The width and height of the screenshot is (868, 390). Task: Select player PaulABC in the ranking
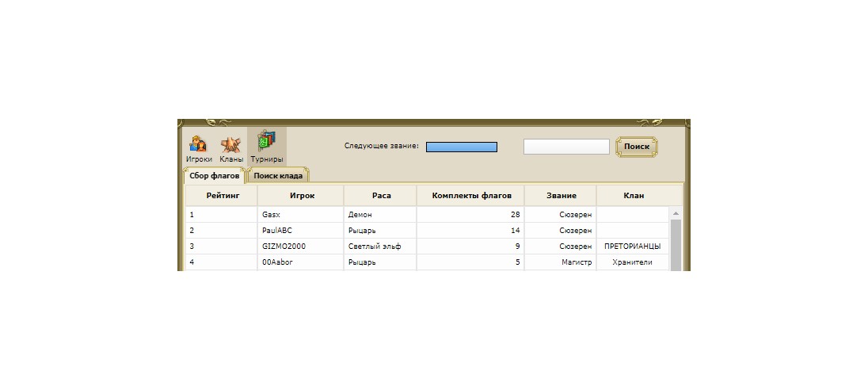[x=277, y=231]
